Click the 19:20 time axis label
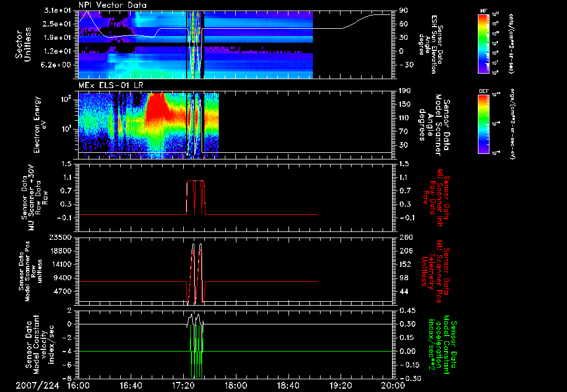The width and height of the screenshot is (567, 392). pyautogui.click(x=341, y=385)
